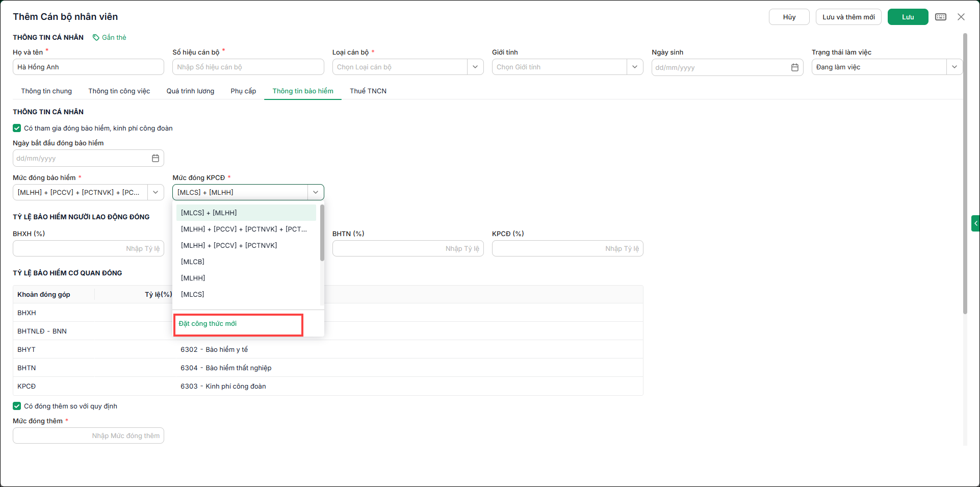
Task: Switch to Thông tin công việc tab
Action: 119,91
